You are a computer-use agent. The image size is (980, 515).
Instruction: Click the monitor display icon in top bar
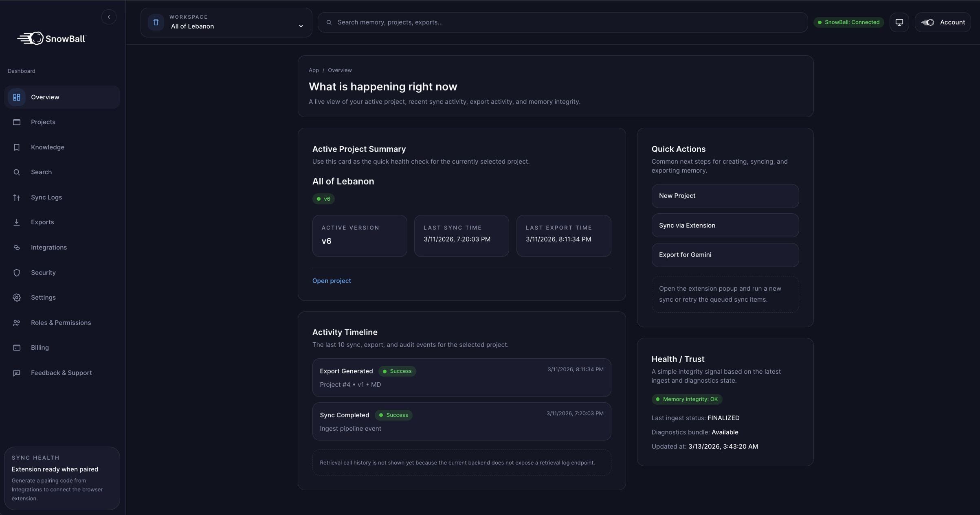[899, 22]
